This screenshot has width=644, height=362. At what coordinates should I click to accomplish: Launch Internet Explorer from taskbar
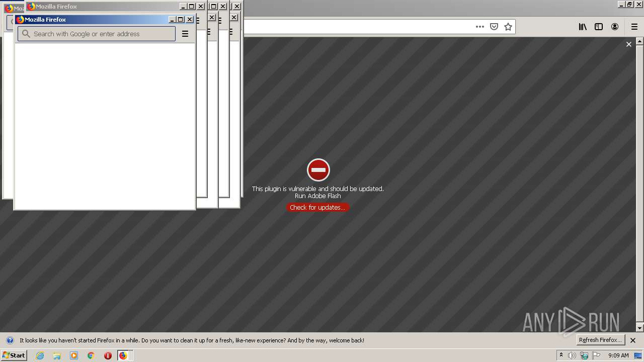[x=40, y=355]
